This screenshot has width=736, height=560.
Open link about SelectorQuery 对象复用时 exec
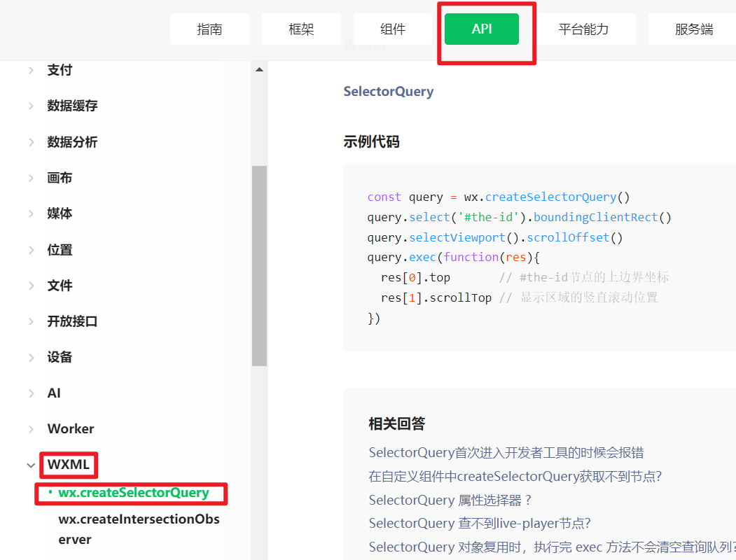point(552,547)
